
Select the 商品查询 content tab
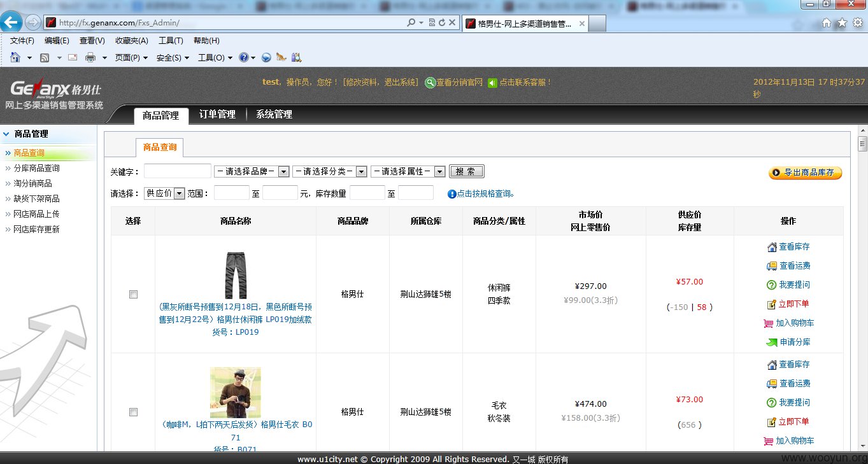[160, 148]
